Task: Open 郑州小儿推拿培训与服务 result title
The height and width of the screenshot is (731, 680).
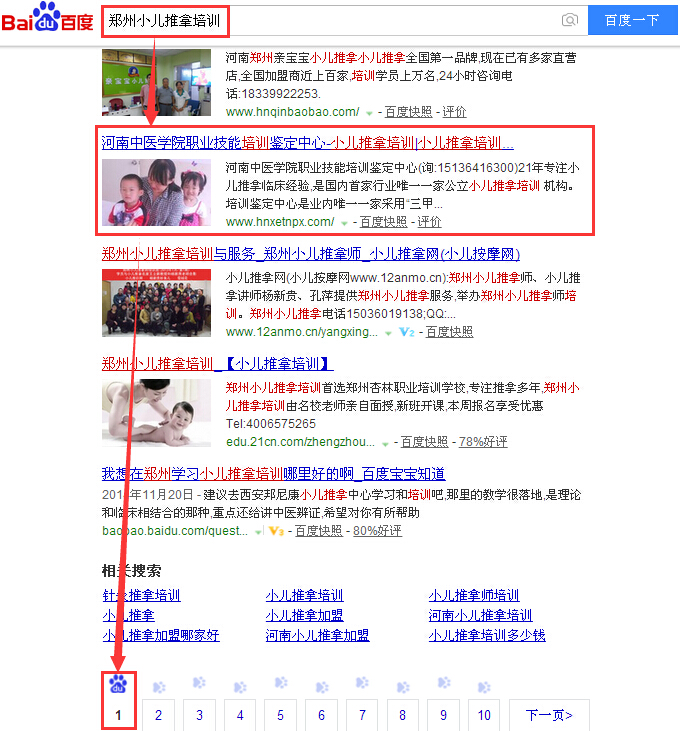Action: coord(311,254)
